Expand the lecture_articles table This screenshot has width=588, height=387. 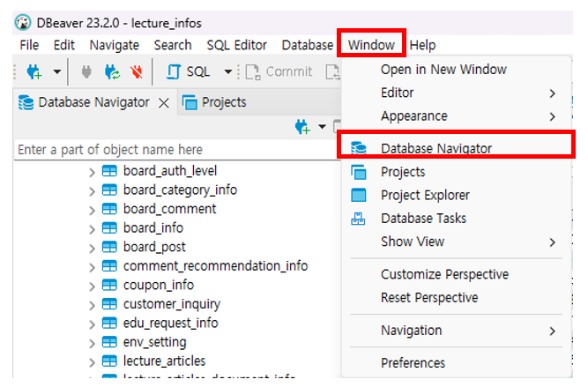pos(92,362)
